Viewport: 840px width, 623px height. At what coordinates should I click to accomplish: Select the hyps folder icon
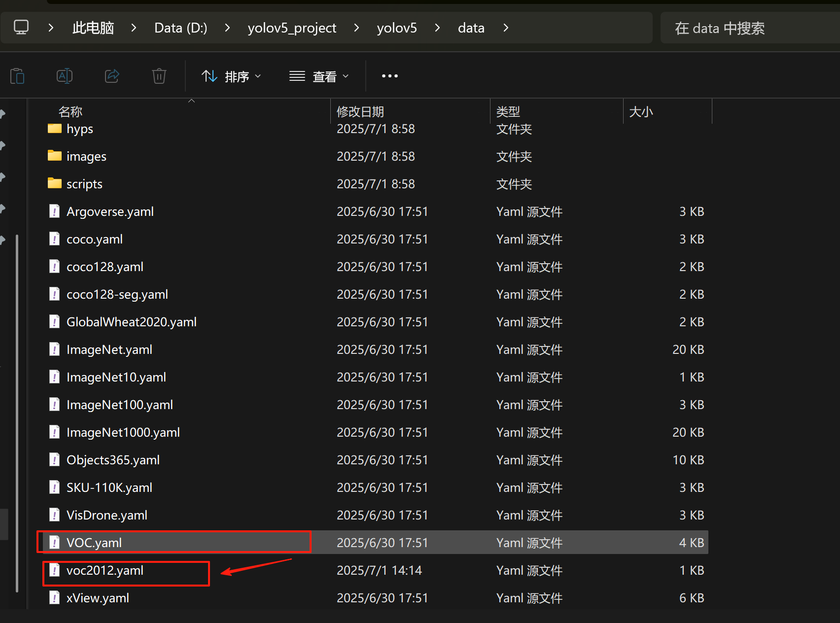[55, 129]
